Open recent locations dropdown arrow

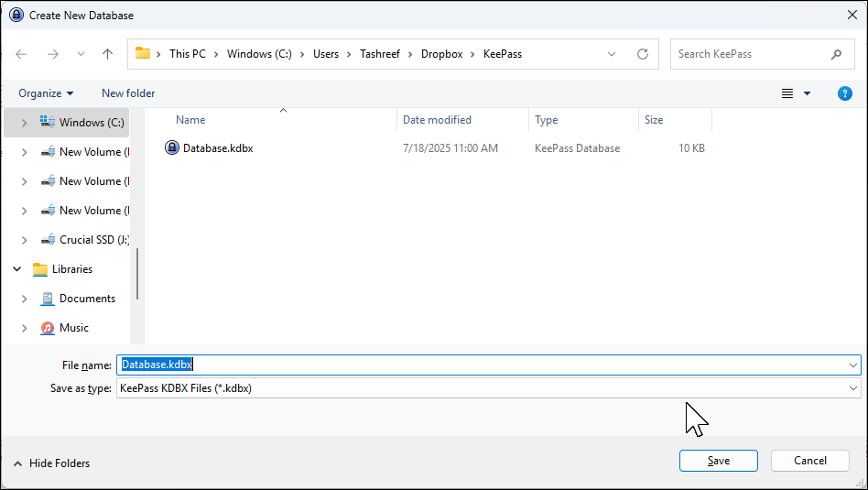click(x=81, y=54)
